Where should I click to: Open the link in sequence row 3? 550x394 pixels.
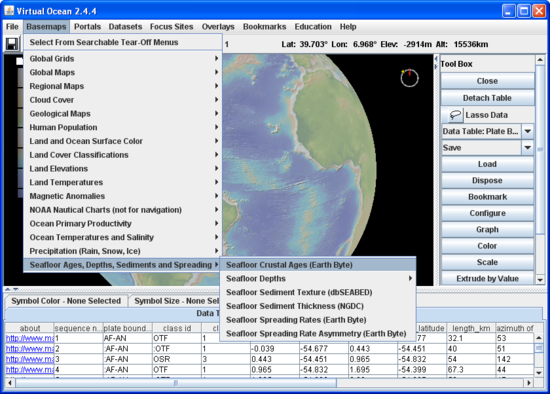click(29, 359)
